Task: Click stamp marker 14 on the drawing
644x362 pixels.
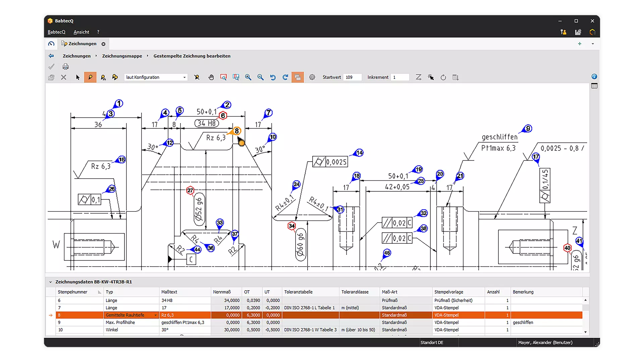Action: [359, 153]
